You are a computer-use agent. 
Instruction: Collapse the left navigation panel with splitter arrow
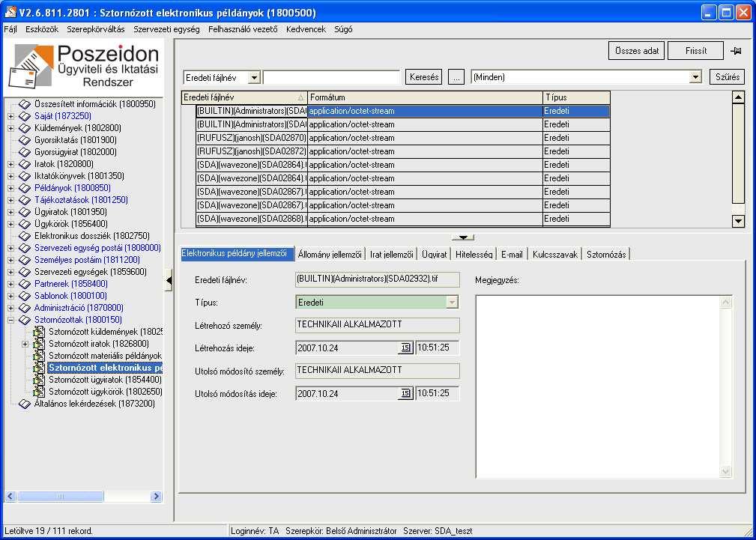coord(169,281)
